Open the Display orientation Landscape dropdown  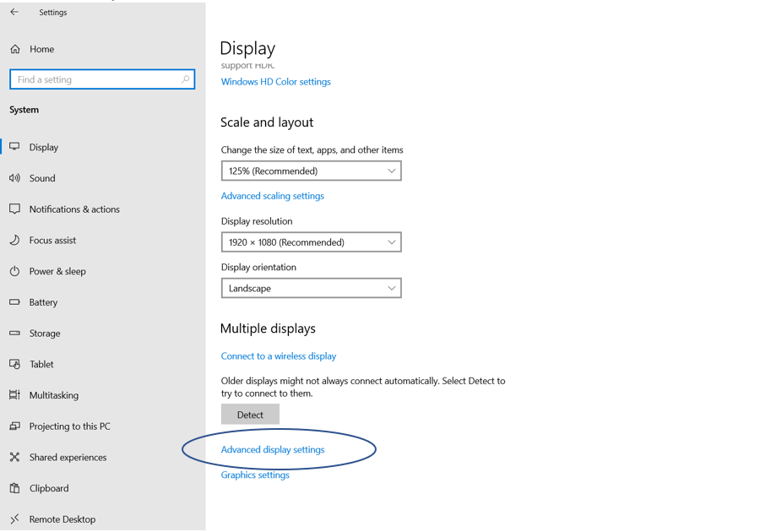pos(311,289)
